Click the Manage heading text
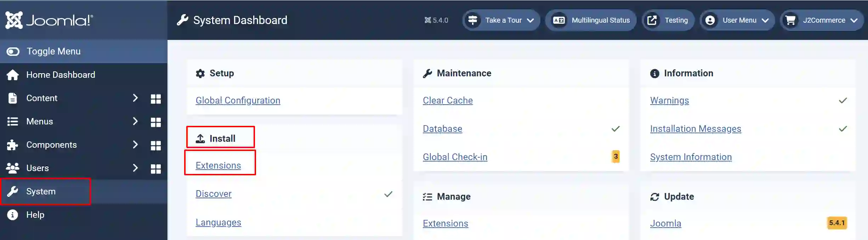This screenshot has height=240, width=868. [454, 197]
